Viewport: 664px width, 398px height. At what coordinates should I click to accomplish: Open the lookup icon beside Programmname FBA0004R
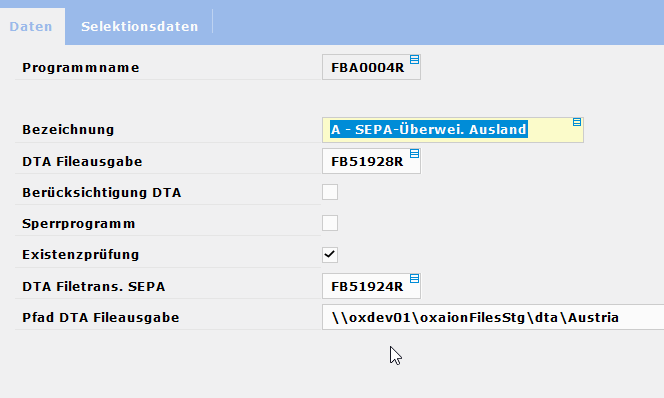414,60
